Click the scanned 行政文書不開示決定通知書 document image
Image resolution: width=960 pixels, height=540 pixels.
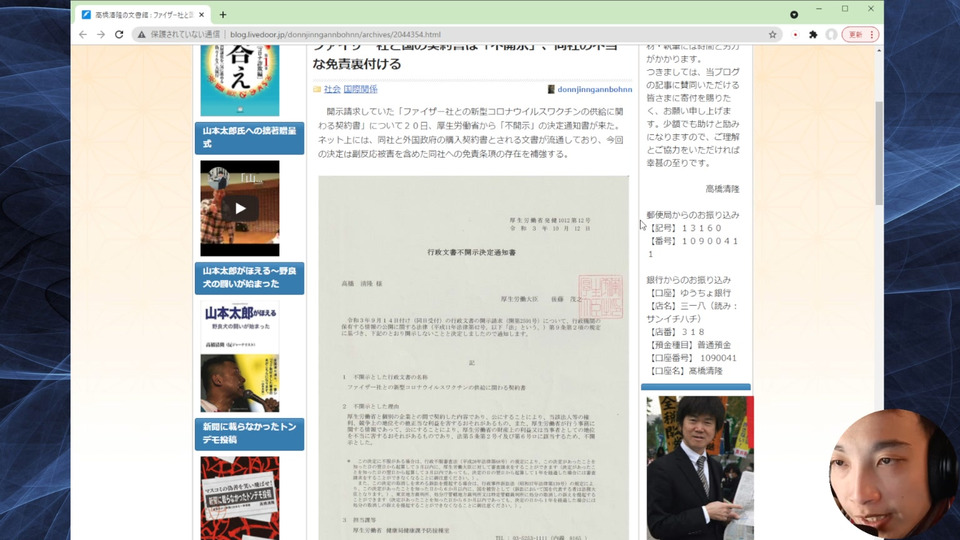[x=473, y=358]
